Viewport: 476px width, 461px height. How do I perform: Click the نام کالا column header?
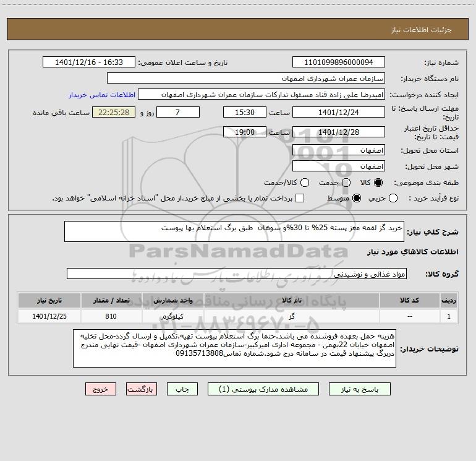pyautogui.click(x=292, y=300)
